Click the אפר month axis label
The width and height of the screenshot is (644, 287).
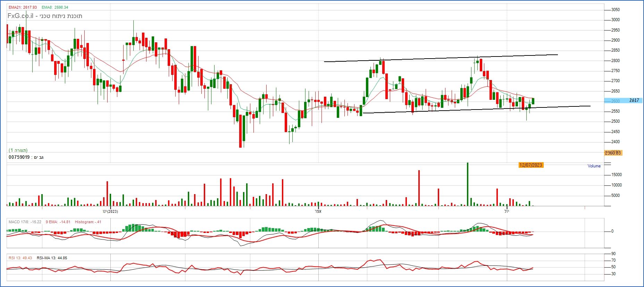point(318,211)
